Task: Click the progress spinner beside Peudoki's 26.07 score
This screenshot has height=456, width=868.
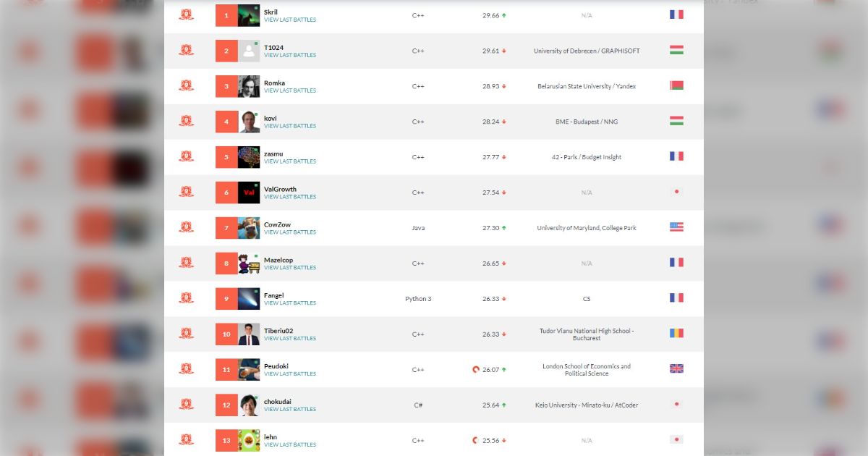Action: point(475,369)
